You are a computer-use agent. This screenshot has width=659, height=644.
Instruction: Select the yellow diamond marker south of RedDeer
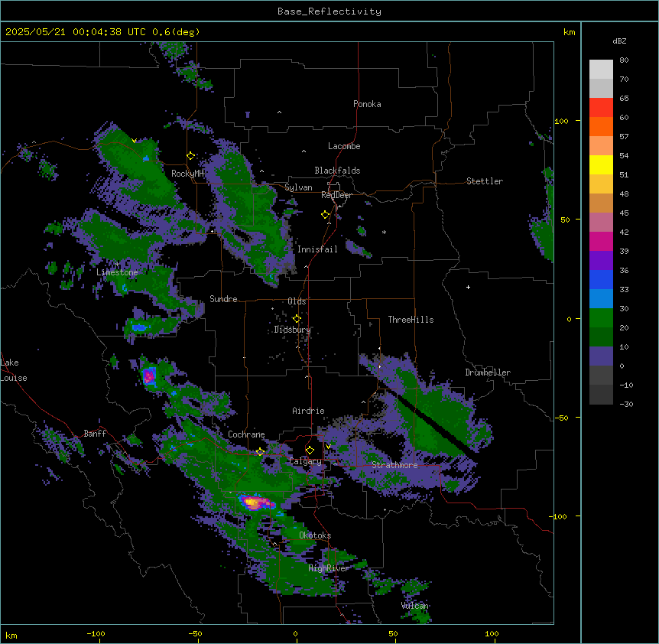pyautogui.click(x=325, y=215)
